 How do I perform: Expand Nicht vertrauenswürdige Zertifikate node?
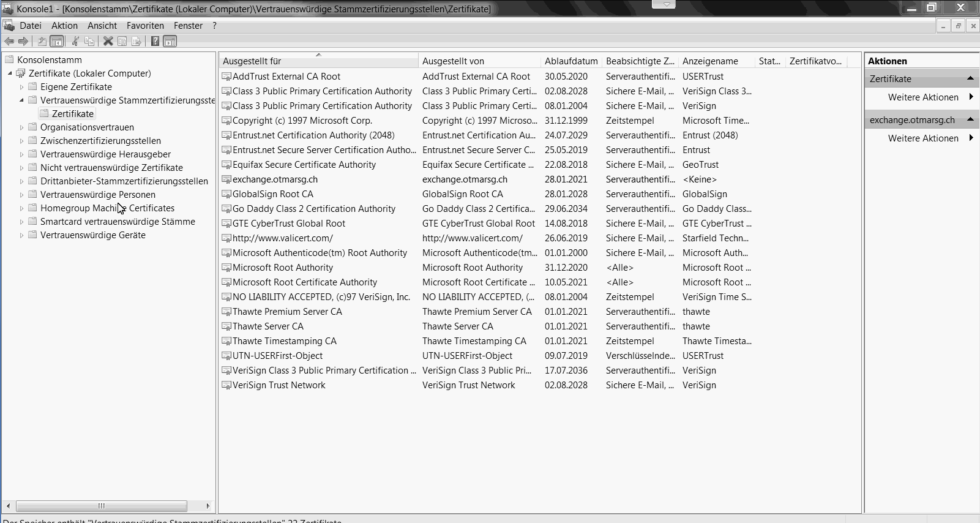coord(21,168)
